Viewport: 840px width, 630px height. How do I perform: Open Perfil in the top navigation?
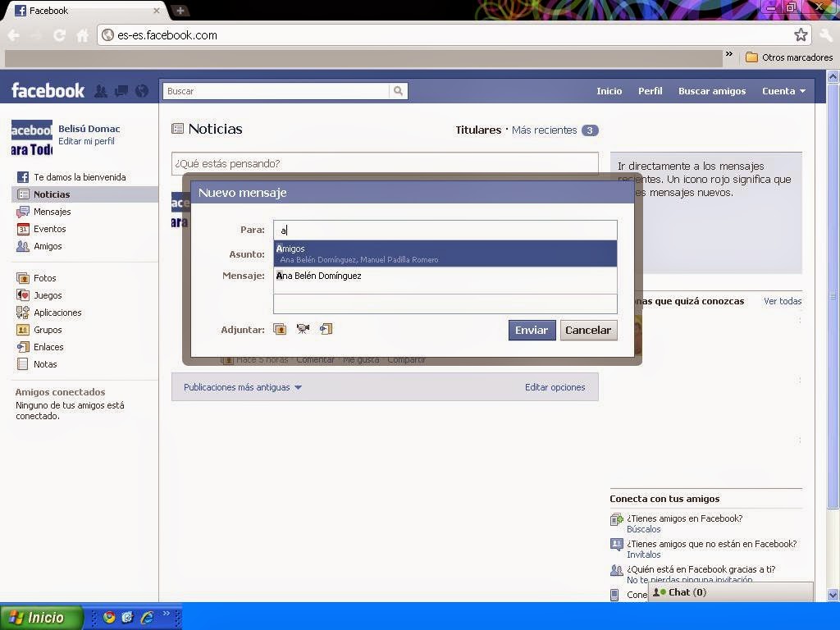coord(650,91)
